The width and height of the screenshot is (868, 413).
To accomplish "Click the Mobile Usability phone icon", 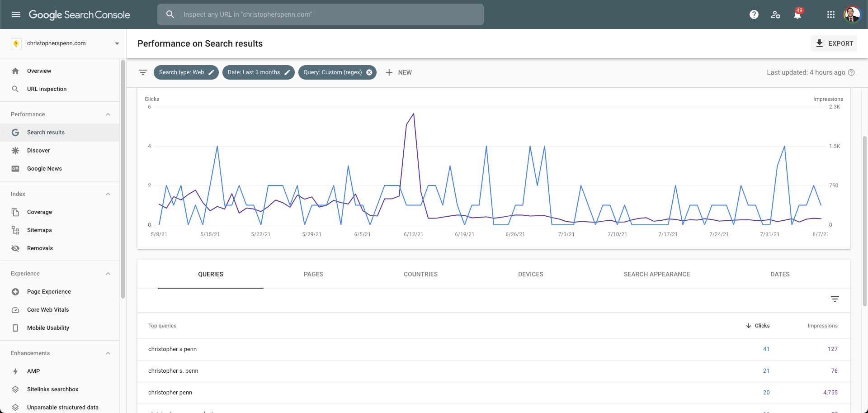I will coord(15,328).
